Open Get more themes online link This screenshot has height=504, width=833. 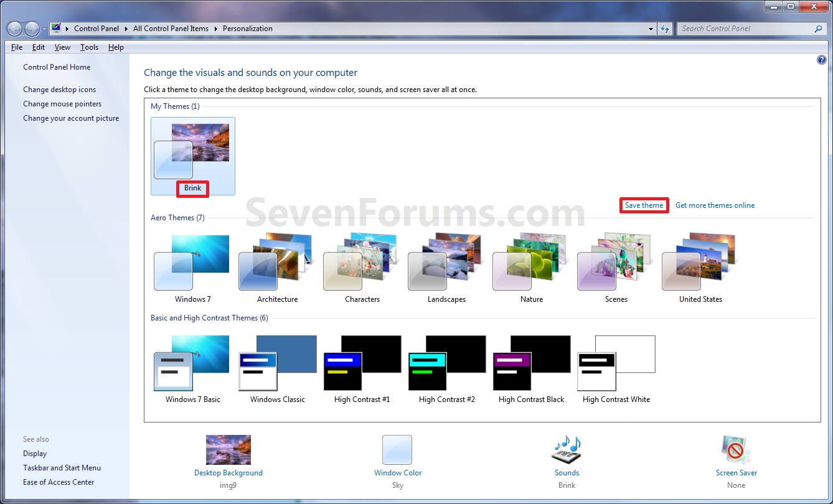pyautogui.click(x=715, y=205)
